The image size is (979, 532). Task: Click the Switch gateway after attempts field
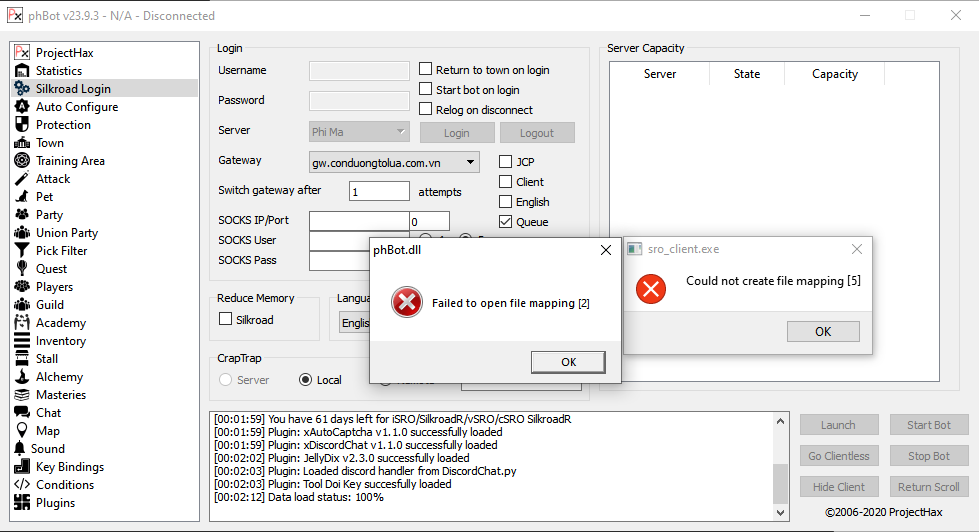click(x=379, y=191)
